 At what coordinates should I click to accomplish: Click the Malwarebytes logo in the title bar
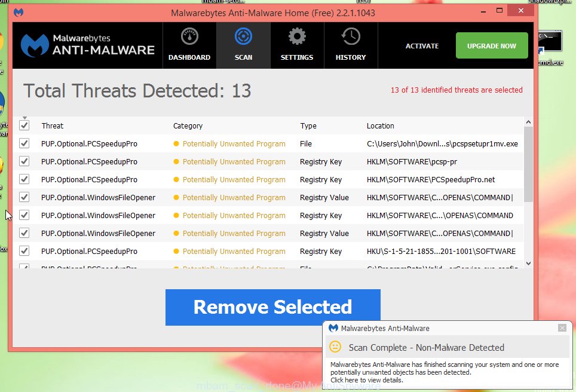19,13
